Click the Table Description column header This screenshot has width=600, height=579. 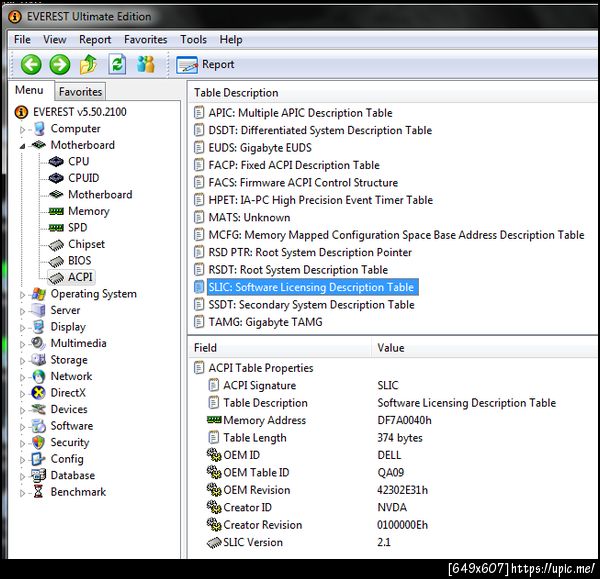click(x=393, y=93)
